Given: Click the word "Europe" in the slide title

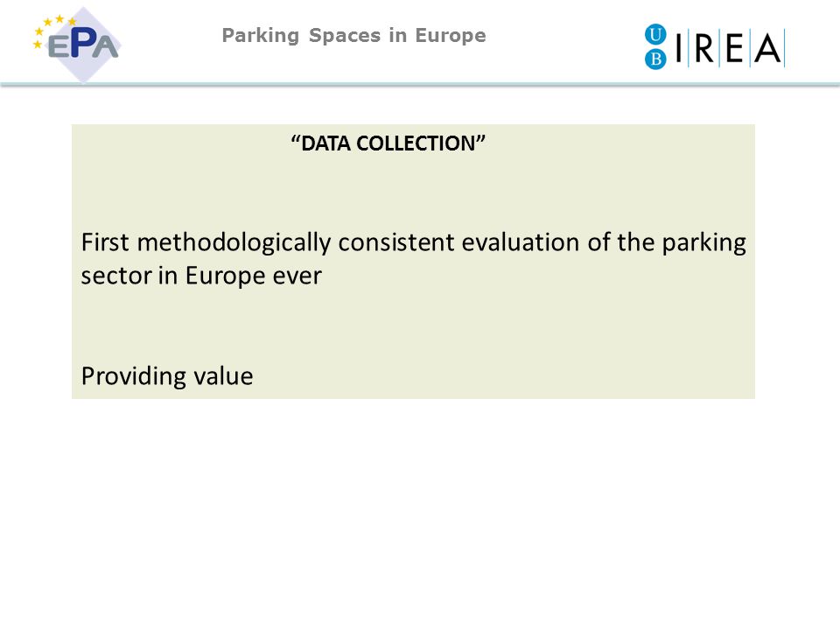Looking at the screenshot, I should (x=451, y=36).
